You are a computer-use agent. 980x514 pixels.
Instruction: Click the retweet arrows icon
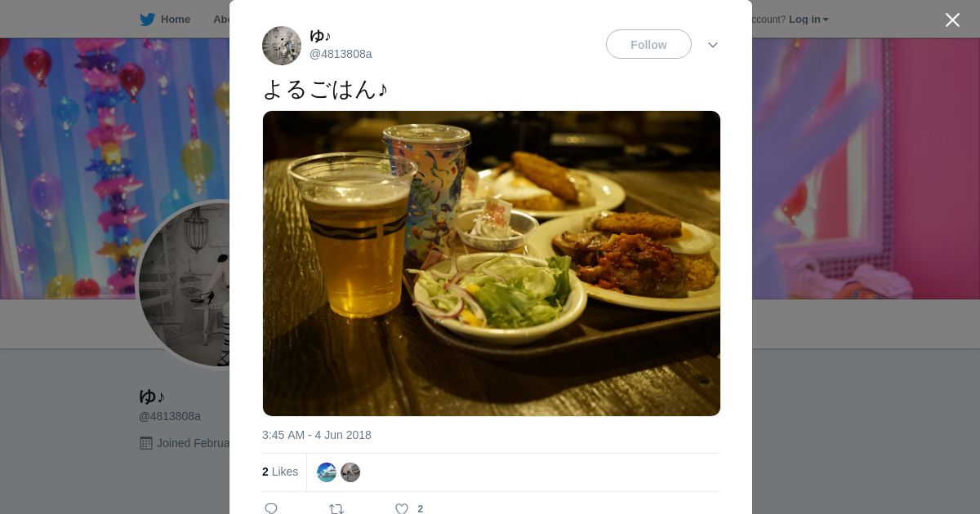(x=336, y=509)
